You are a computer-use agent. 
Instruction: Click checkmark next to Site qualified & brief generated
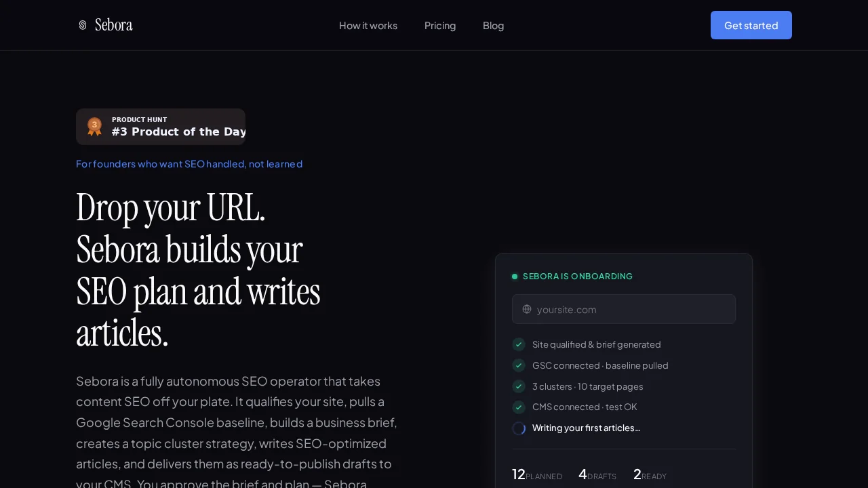519,344
